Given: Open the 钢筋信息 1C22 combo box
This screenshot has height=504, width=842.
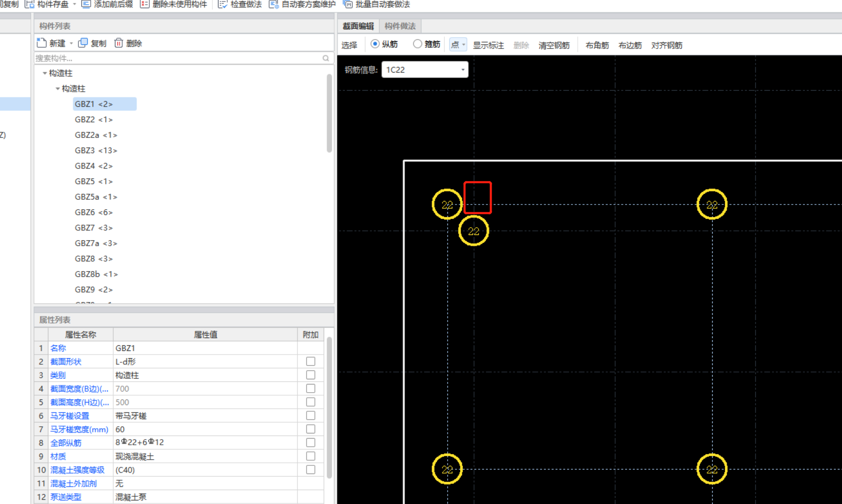Looking at the screenshot, I should pyautogui.click(x=425, y=70).
